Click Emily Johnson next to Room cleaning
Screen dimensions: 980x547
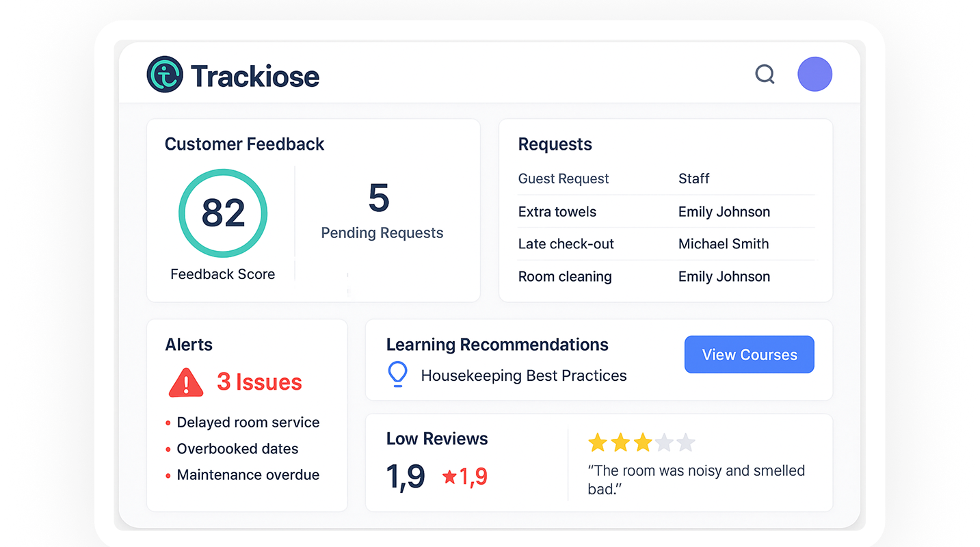[724, 276]
